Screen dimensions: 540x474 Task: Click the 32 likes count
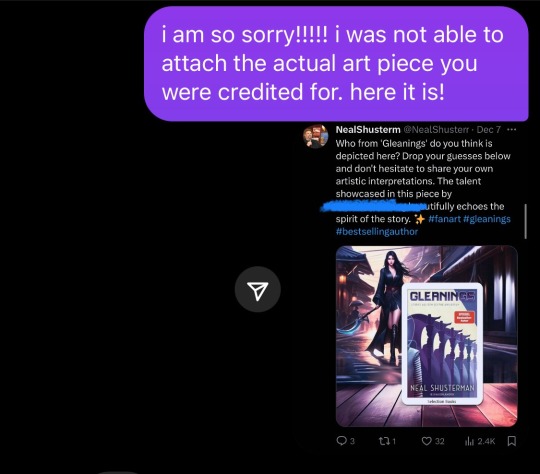point(439,441)
